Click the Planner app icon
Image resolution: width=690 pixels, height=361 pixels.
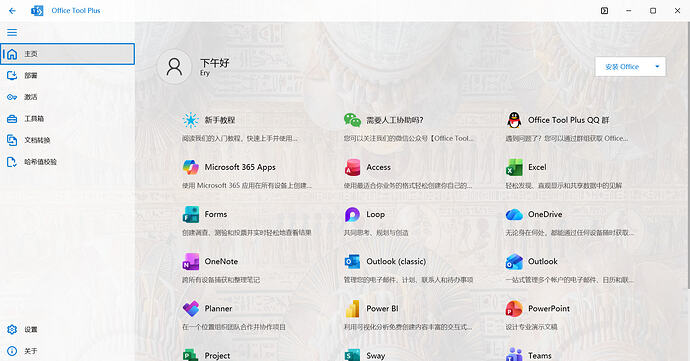tap(191, 309)
